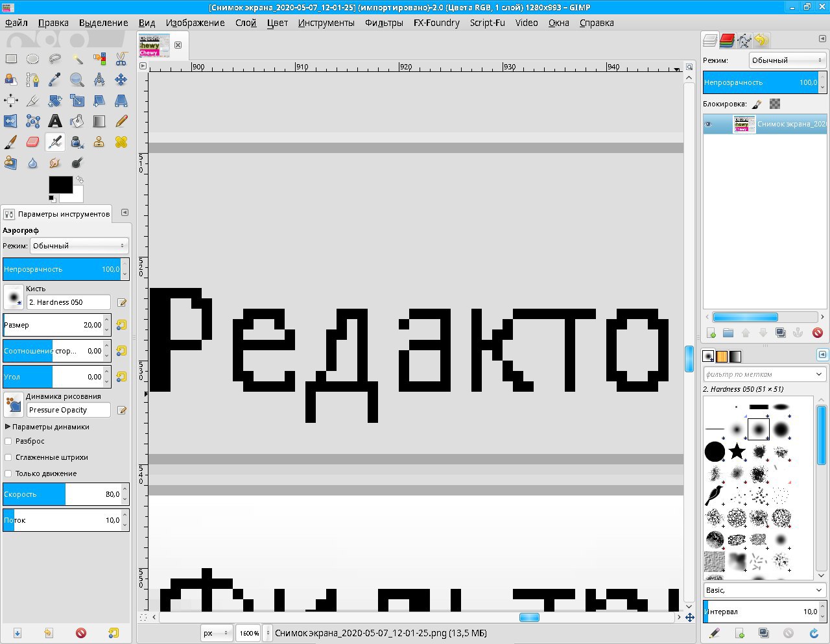Select the Measure compass tool
The image size is (830, 644).
(x=99, y=80)
